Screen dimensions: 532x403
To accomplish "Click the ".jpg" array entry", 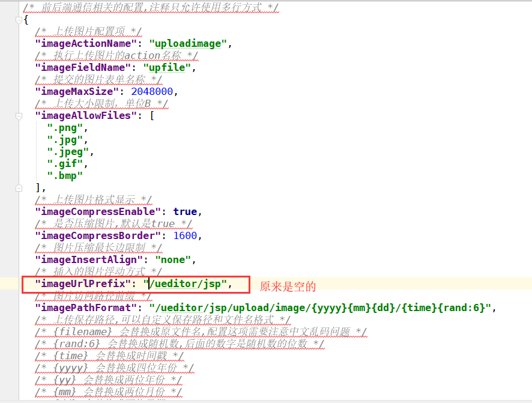I will (x=65, y=140).
